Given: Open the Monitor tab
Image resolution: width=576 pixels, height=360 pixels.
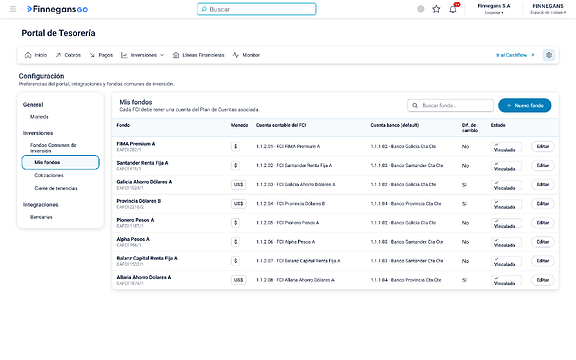Looking at the screenshot, I should (x=246, y=55).
